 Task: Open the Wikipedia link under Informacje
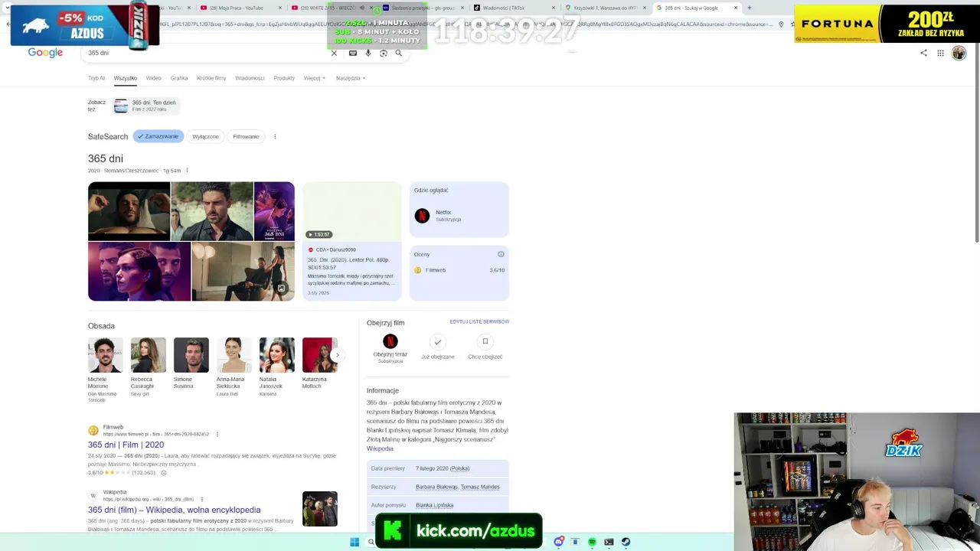point(380,448)
